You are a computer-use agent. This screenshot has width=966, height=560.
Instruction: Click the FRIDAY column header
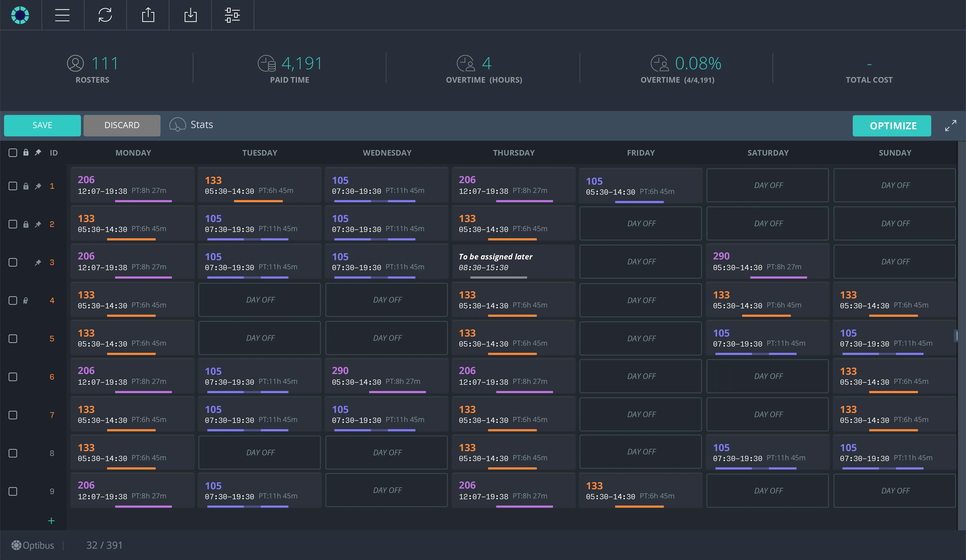pyautogui.click(x=641, y=153)
